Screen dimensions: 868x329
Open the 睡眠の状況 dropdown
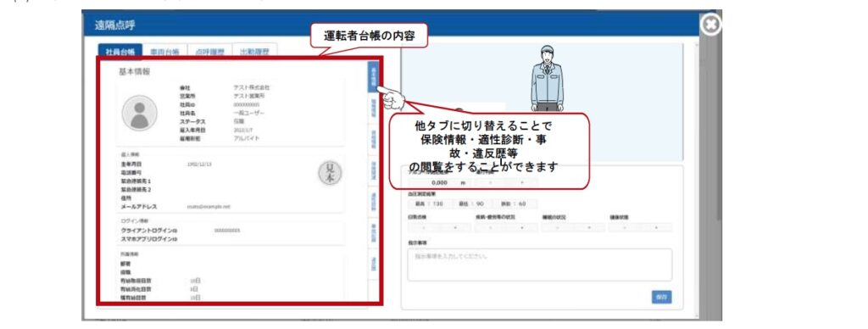pos(573,227)
